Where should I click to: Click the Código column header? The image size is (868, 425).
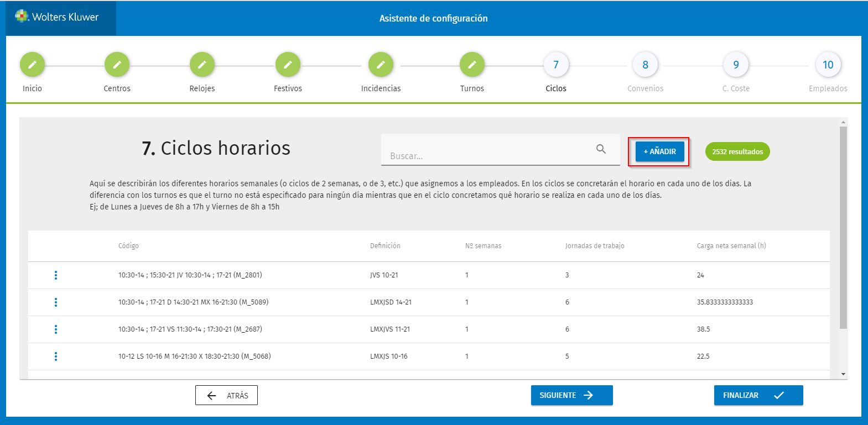[x=128, y=246]
